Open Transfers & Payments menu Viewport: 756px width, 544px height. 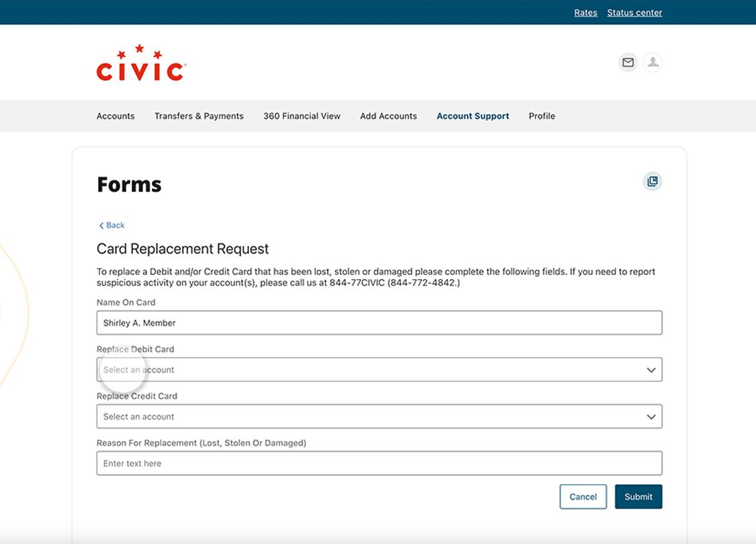pos(199,116)
